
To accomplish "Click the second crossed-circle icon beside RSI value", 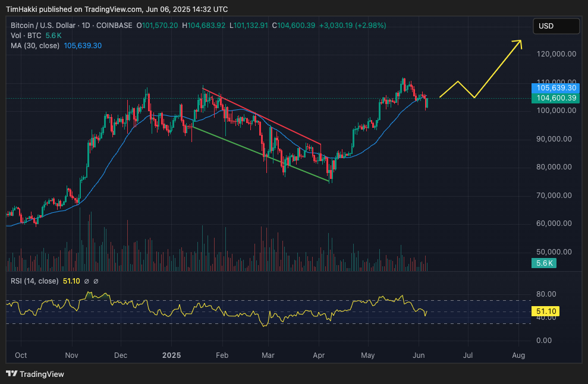I will 96,281.
